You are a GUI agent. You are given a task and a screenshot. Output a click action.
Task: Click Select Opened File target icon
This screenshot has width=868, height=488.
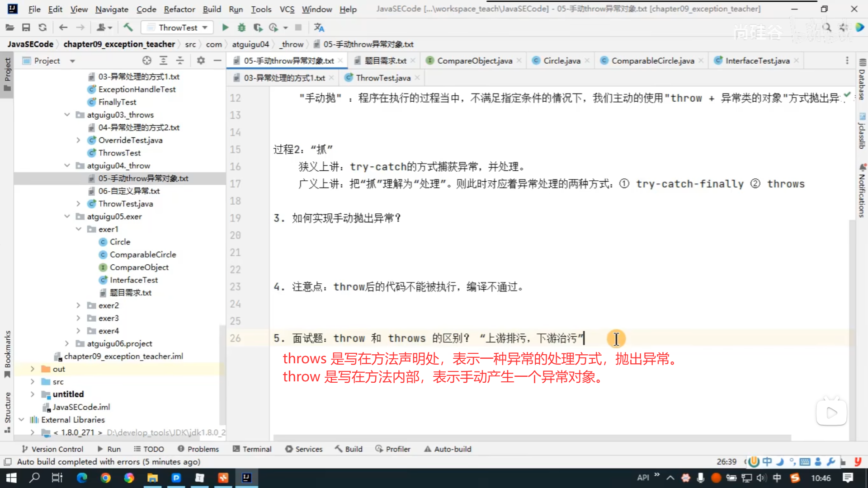(x=146, y=61)
